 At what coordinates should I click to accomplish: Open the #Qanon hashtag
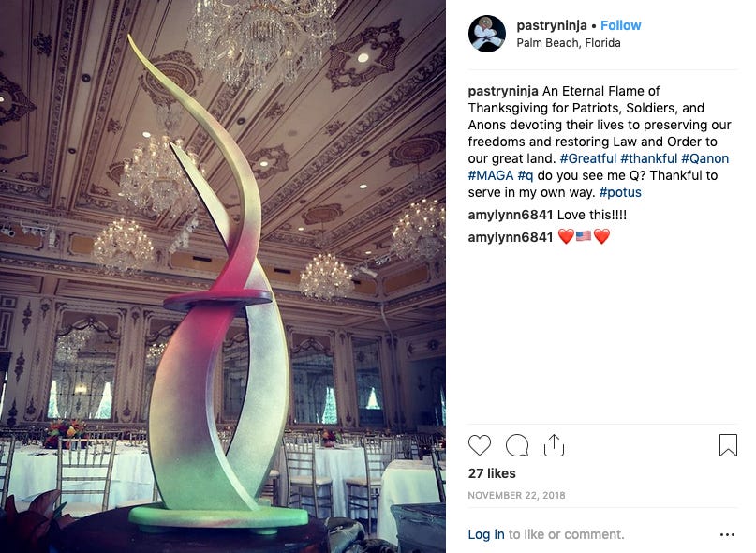(x=704, y=158)
